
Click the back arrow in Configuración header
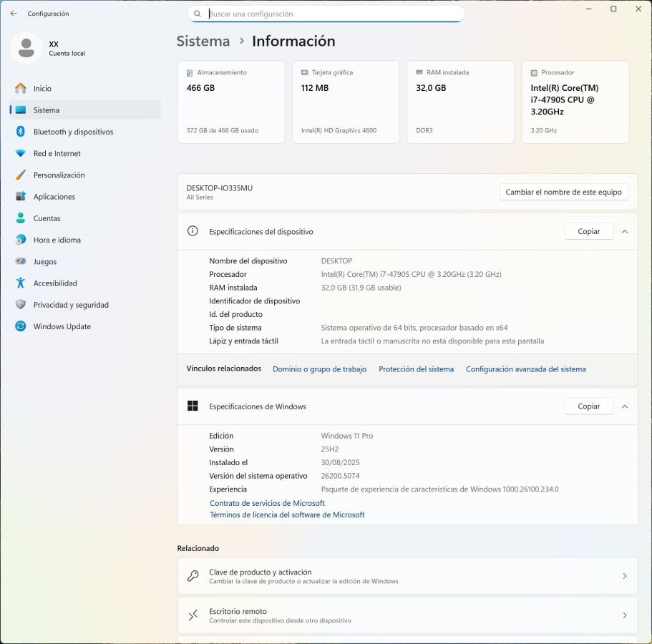pos(14,14)
